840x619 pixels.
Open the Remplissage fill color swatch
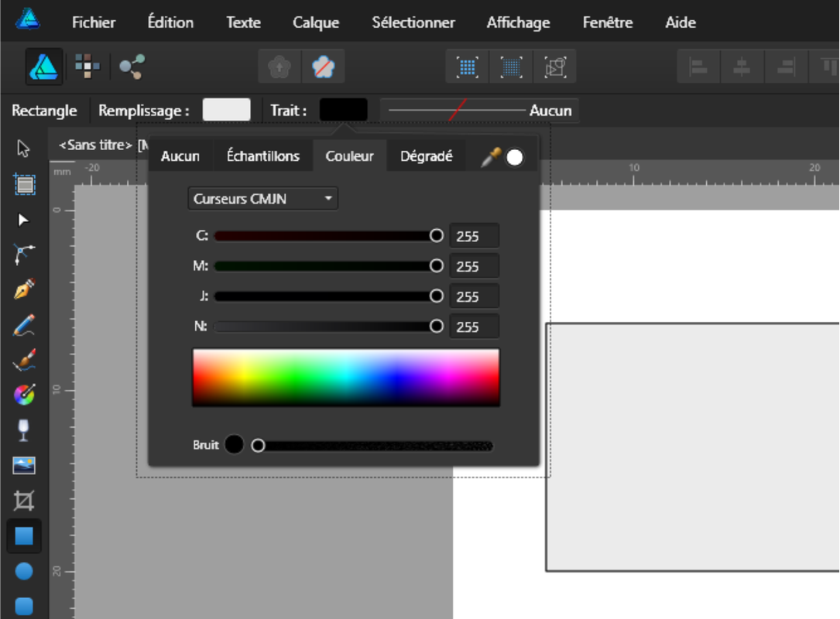click(x=226, y=110)
